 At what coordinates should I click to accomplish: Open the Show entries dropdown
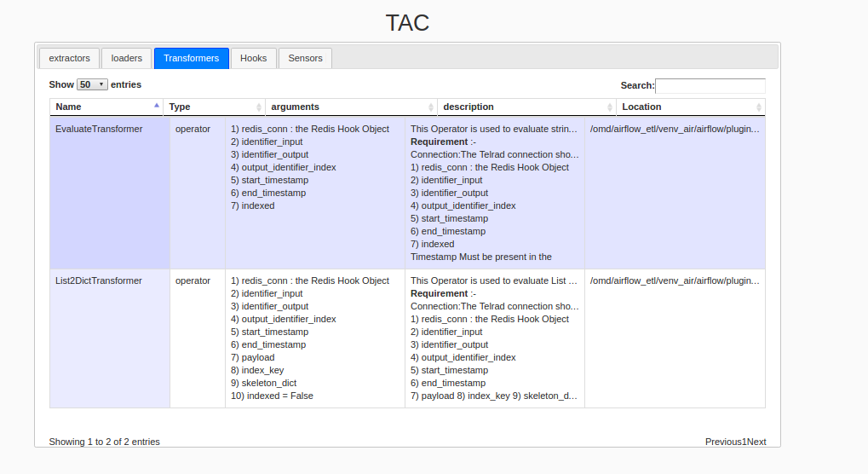[x=92, y=84]
